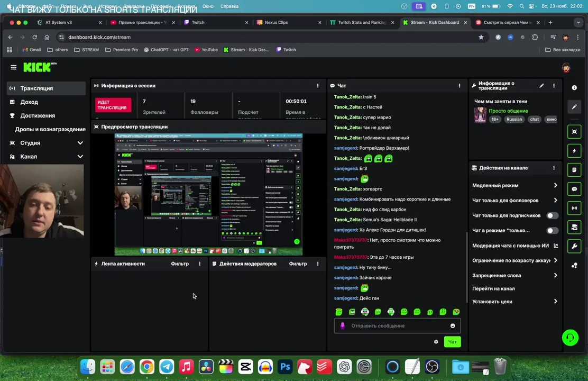Open Запрещенные слова settings chevron
This screenshot has width=588, height=381.
click(555, 276)
